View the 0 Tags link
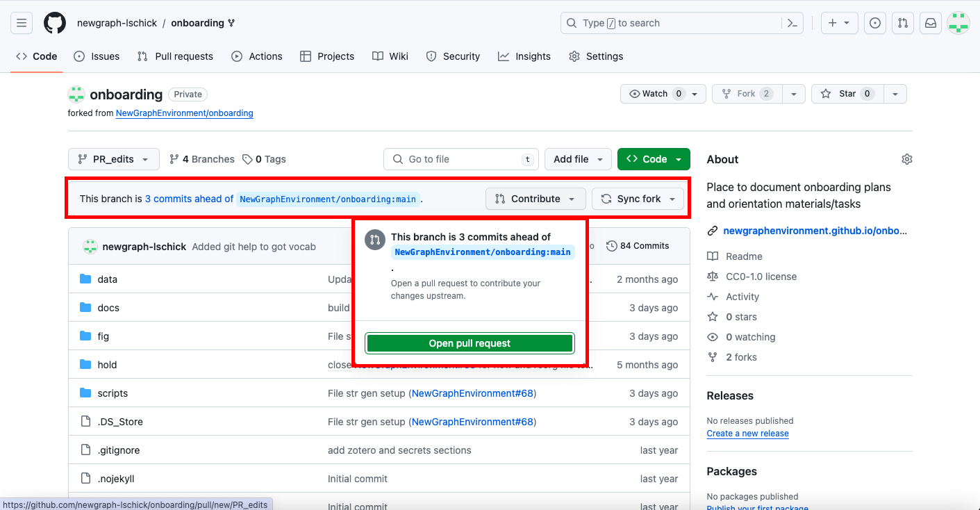The image size is (980, 510). point(264,159)
